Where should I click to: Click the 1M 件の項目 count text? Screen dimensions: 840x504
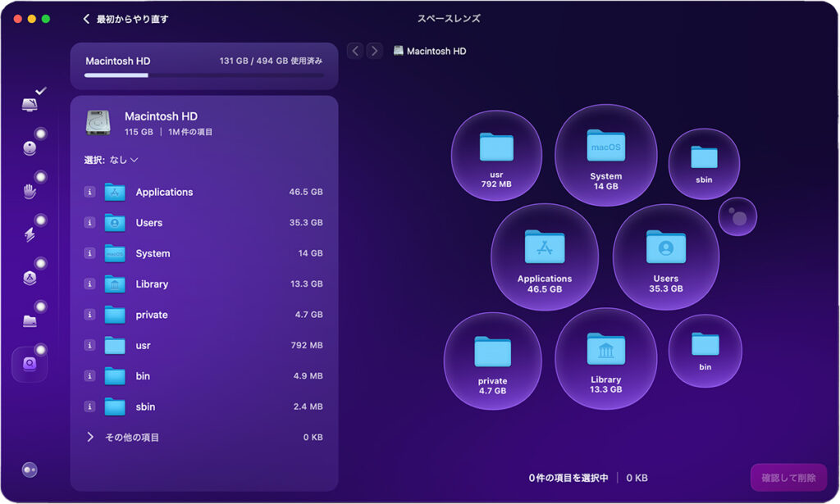[190, 132]
